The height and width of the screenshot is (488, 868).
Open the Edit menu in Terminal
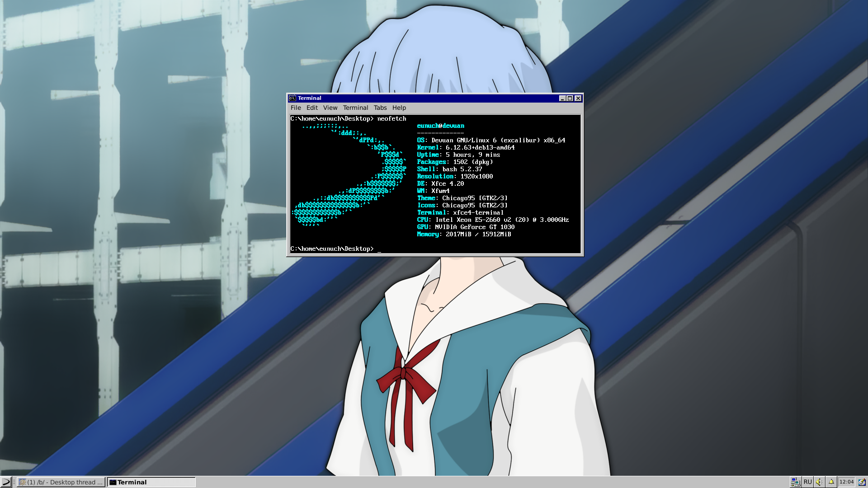(x=312, y=108)
